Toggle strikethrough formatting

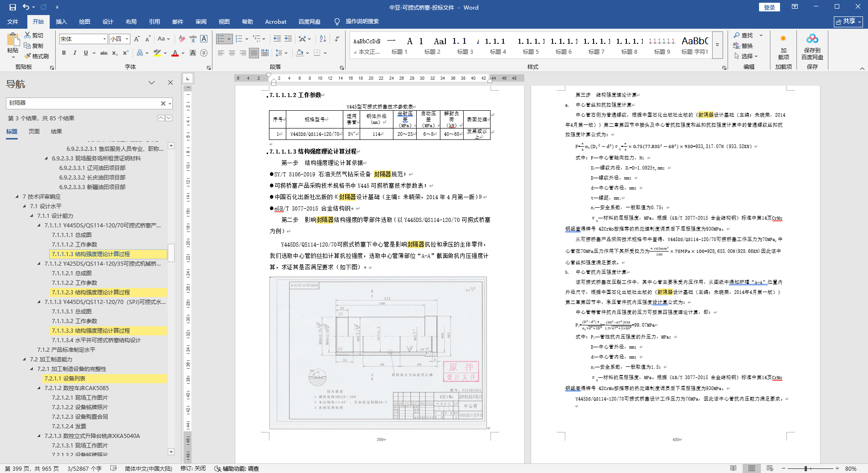tap(104, 53)
